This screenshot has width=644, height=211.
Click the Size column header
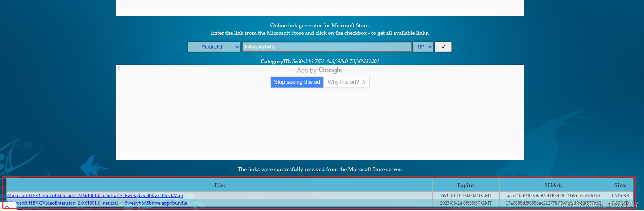(x=620, y=185)
